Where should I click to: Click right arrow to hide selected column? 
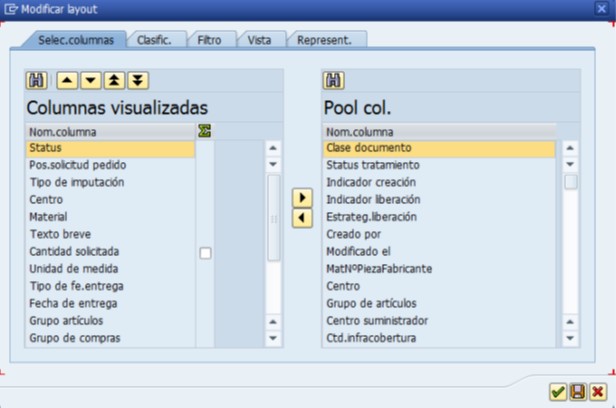point(302,198)
